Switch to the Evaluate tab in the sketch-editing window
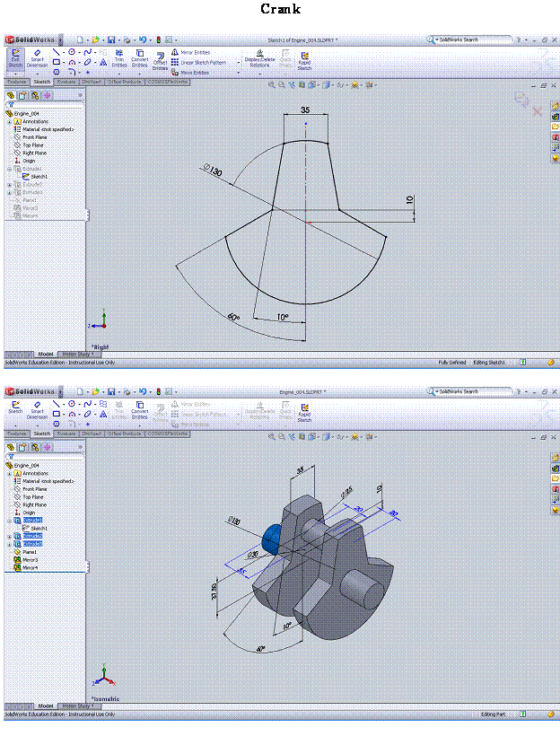This screenshot has width=560, height=736. click(x=66, y=82)
